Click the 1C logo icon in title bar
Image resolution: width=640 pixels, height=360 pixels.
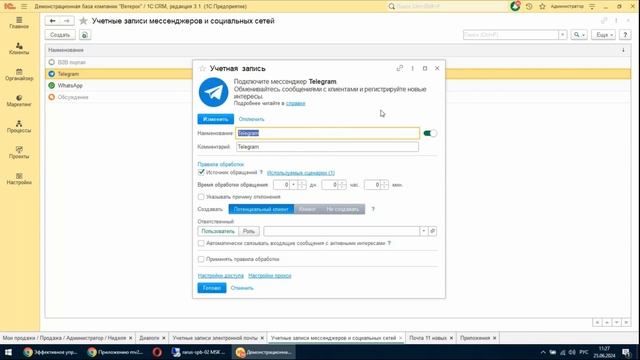pyautogui.click(x=9, y=6)
